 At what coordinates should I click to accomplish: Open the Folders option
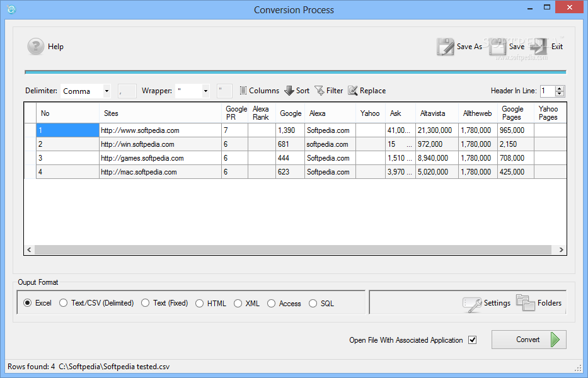point(539,303)
